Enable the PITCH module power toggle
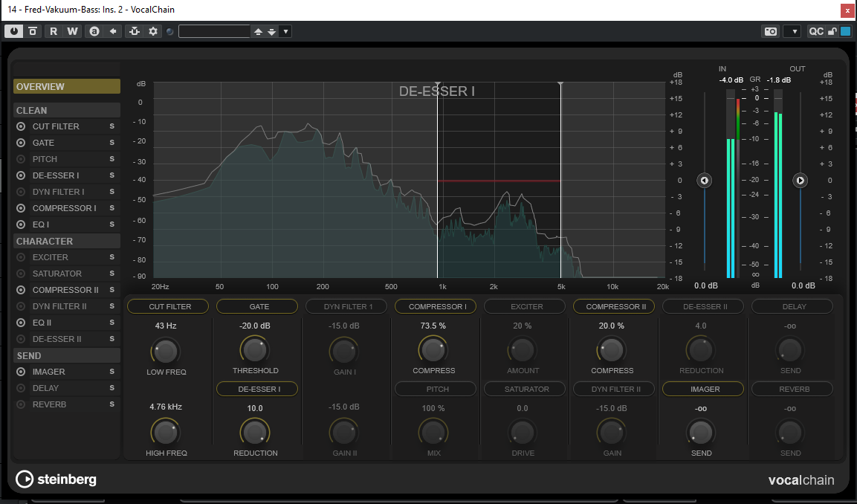 point(21,159)
